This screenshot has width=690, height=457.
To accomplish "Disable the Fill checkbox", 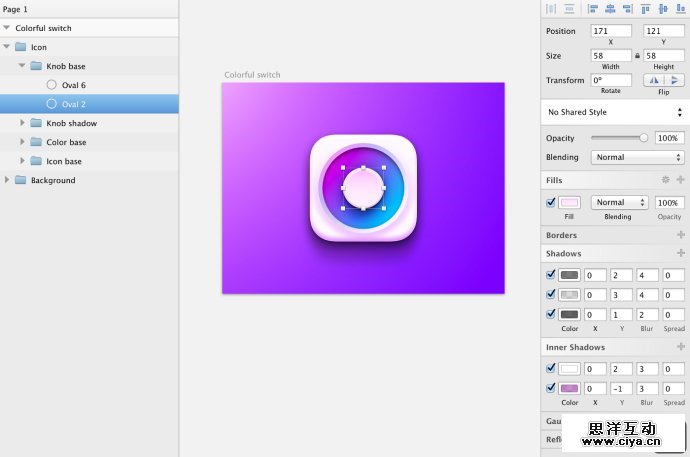I will pos(551,202).
